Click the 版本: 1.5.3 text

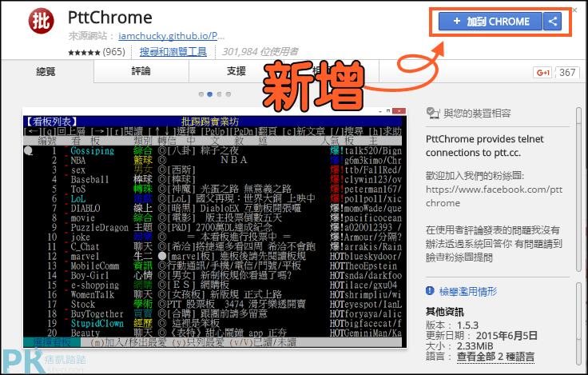coord(452,325)
